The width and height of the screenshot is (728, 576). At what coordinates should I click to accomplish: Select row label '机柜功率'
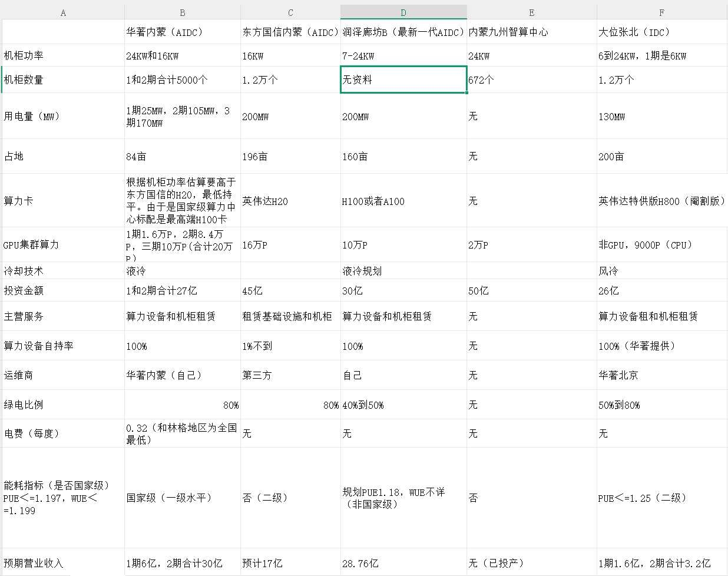pyautogui.click(x=63, y=55)
